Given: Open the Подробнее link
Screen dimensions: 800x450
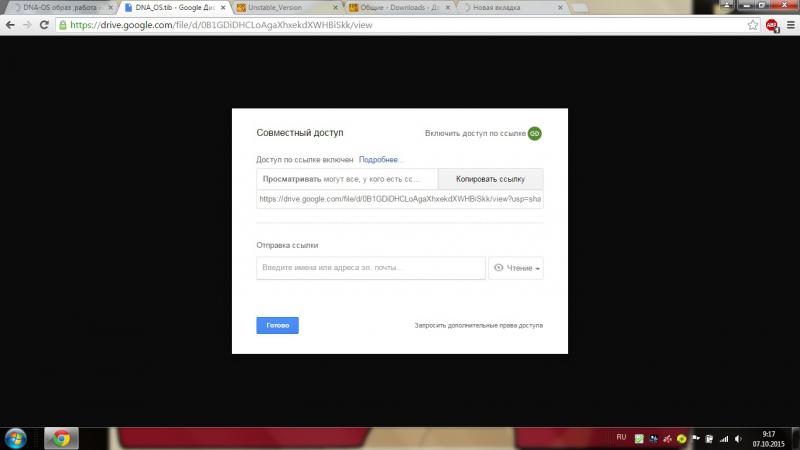Looking at the screenshot, I should (380, 160).
